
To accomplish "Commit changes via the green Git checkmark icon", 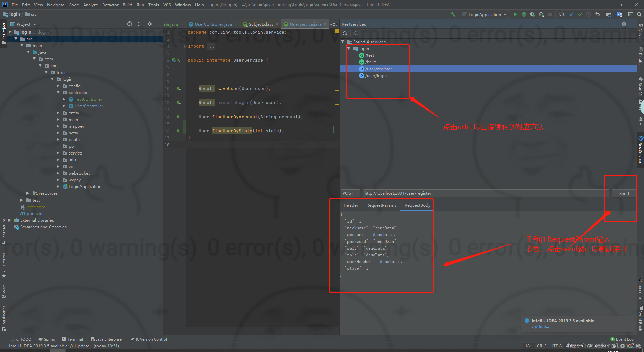I will [580, 14].
